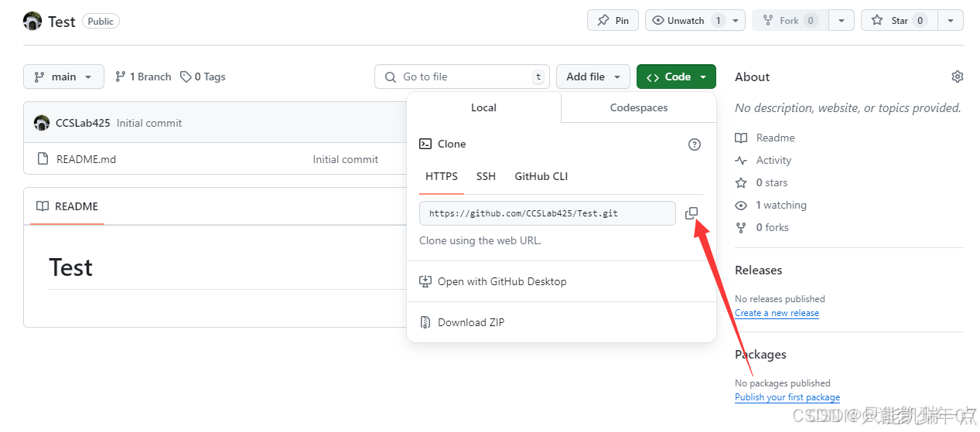
Task: Open the README.md file
Action: point(86,159)
